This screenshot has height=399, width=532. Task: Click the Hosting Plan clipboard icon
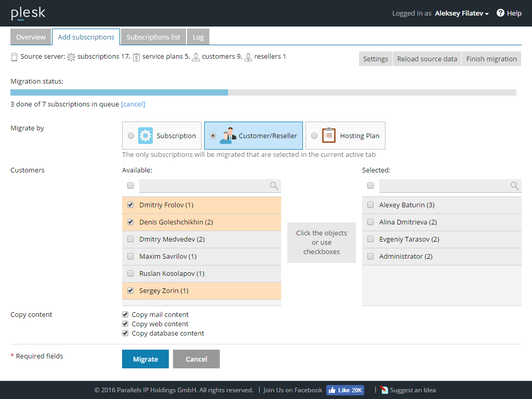(329, 136)
